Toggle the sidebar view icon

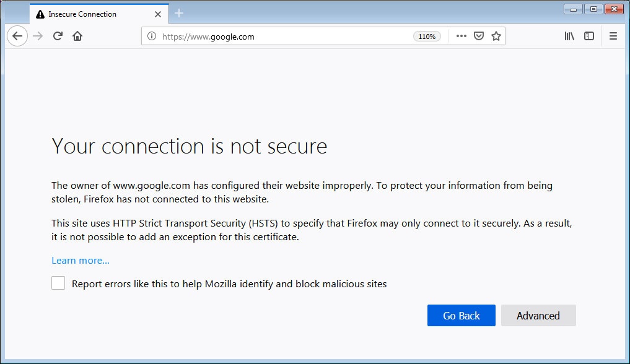589,36
